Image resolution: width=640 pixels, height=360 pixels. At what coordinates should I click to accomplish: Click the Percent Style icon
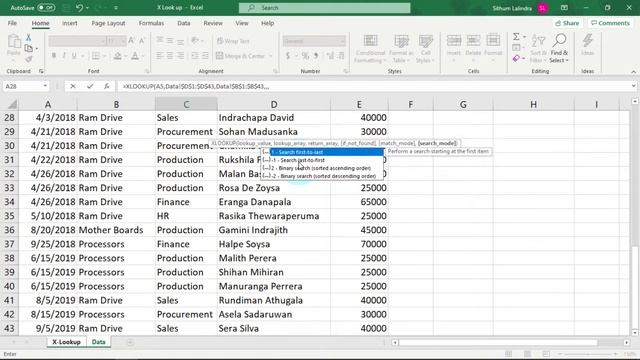tap(305, 56)
